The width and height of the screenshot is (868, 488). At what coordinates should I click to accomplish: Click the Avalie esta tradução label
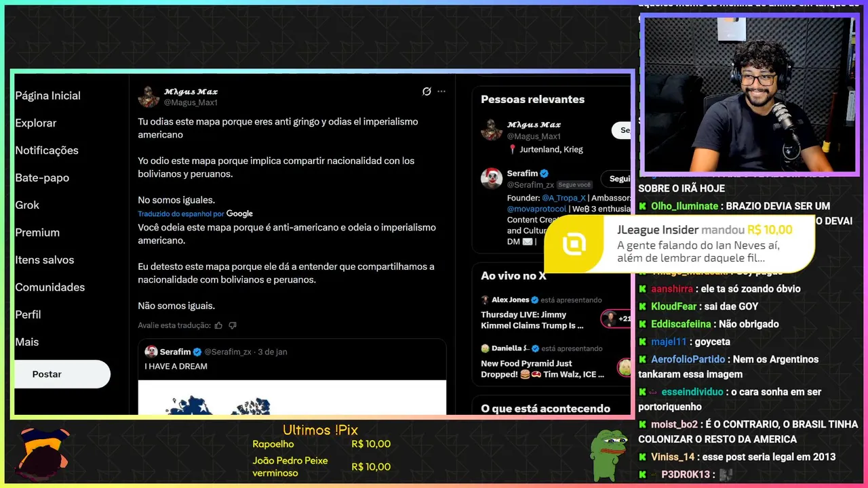point(174,325)
